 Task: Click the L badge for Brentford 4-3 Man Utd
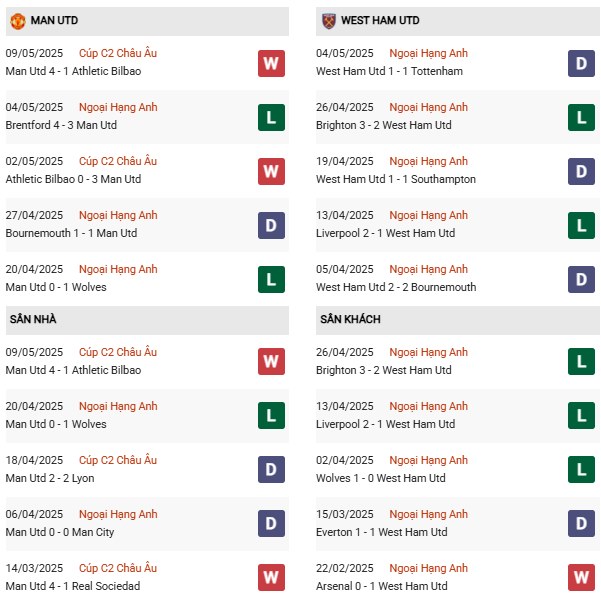(271, 118)
